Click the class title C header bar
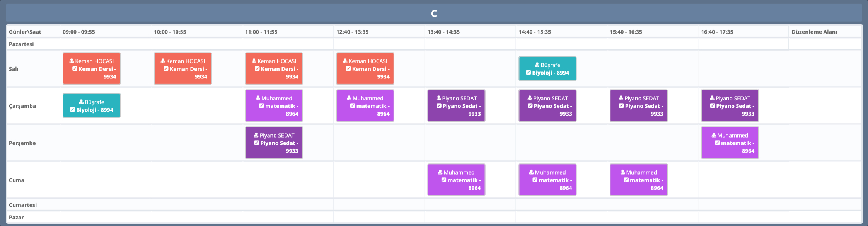The image size is (868, 226). [x=434, y=14]
